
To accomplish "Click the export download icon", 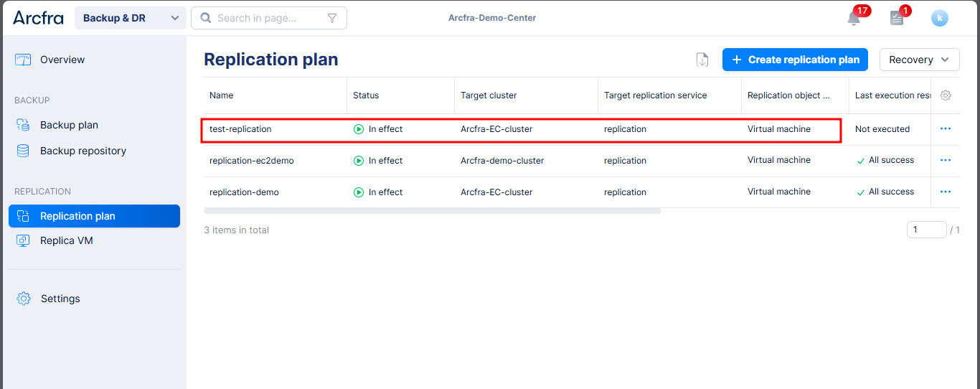I will coord(702,60).
